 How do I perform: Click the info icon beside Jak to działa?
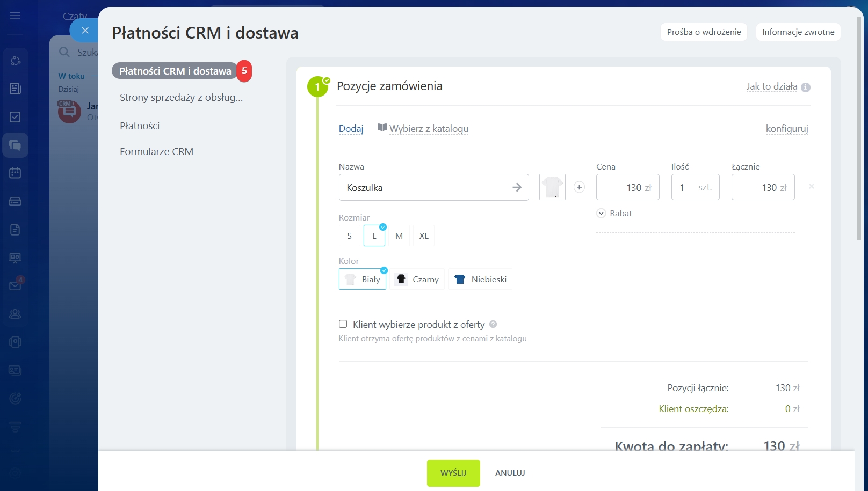point(806,87)
